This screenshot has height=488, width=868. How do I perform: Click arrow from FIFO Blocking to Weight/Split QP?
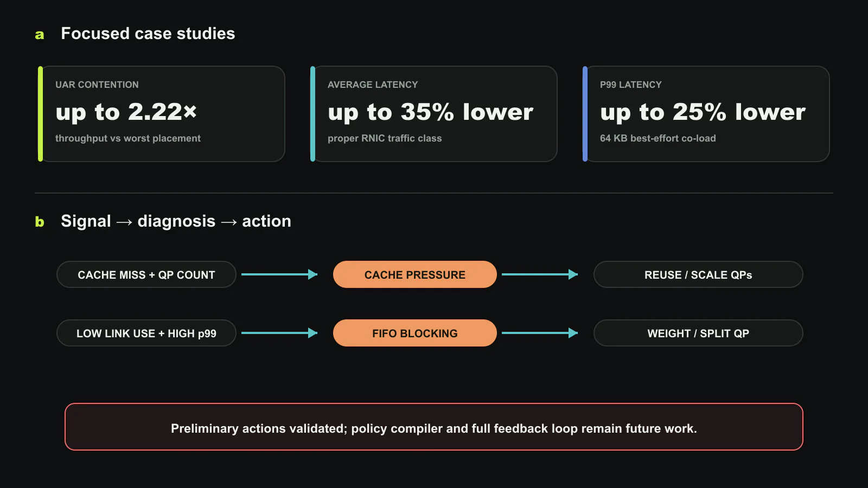(x=540, y=333)
